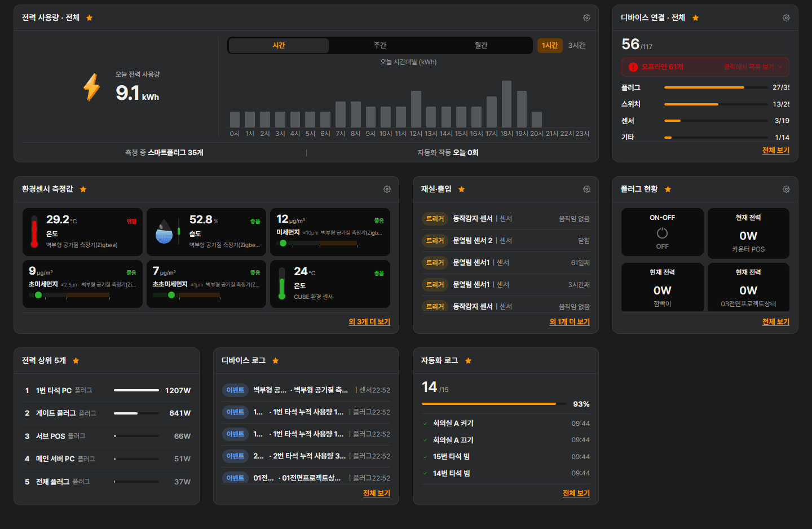
Task: Click the star next to 전력 사용량 · 전체
Action: point(89,18)
